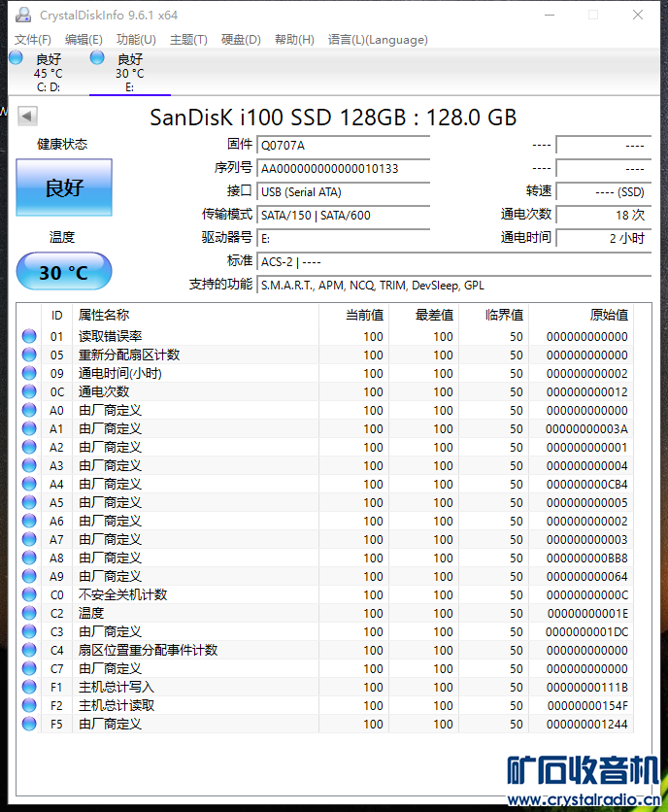668x812 pixels.
Task: Open the 功能(U) menu
Action: (x=136, y=40)
